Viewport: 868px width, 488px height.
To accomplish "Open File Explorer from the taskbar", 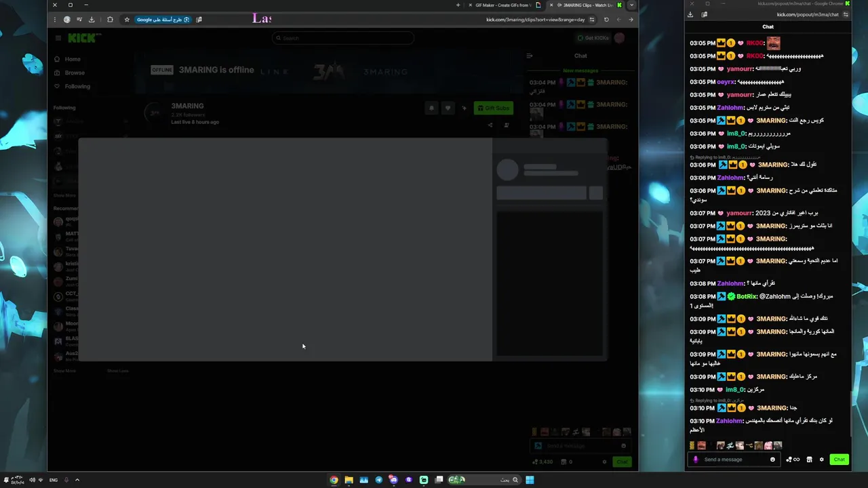I will pos(349,480).
